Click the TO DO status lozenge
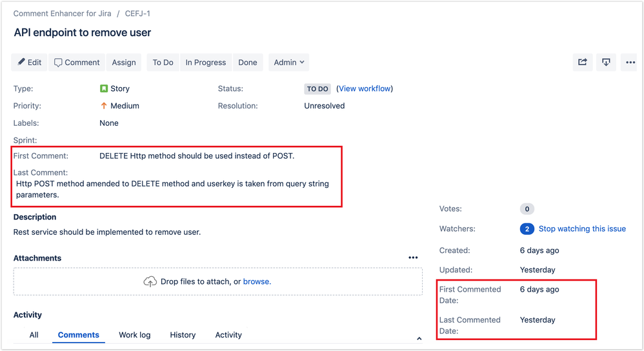644x351 pixels. click(x=317, y=89)
